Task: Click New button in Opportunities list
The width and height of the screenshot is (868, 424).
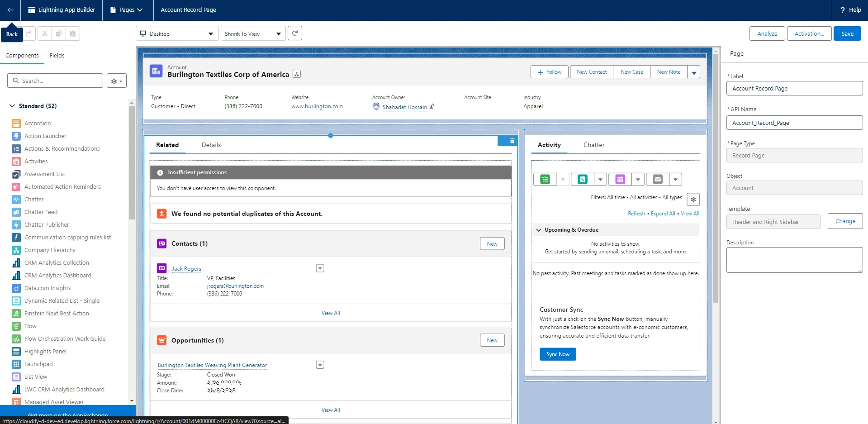Action: click(x=492, y=340)
